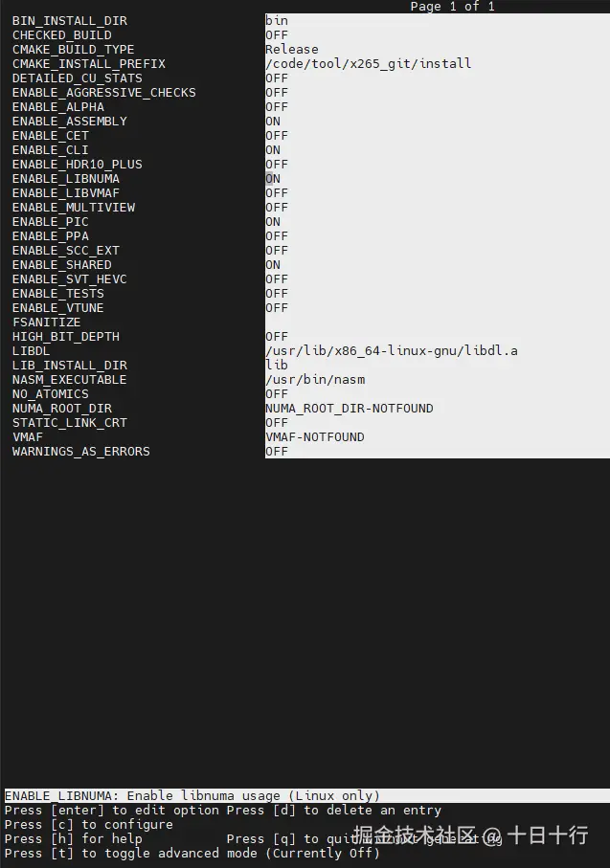610x868 pixels.
Task: Toggle the ENABLE_ASSEMBLY ON value
Action: pos(273,122)
